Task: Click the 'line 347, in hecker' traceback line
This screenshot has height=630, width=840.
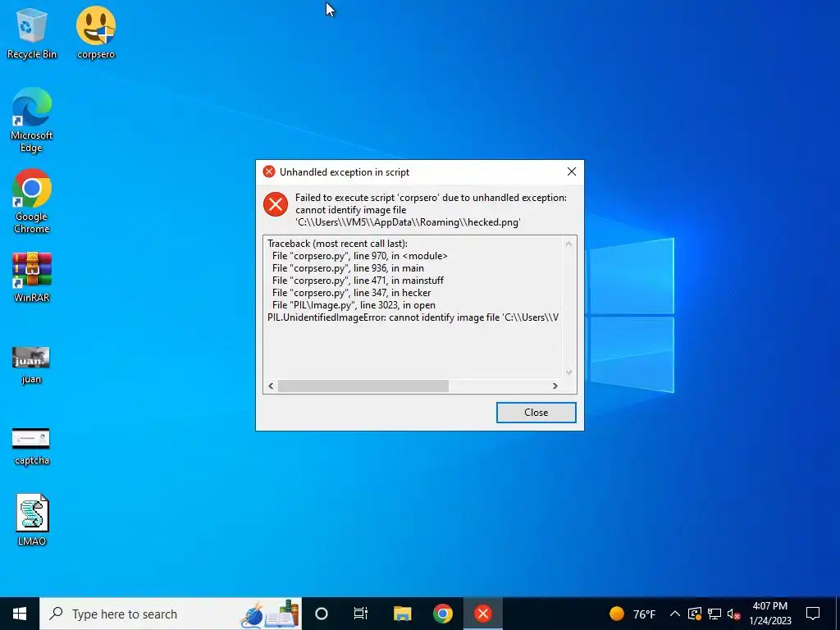Action: pos(351,293)
